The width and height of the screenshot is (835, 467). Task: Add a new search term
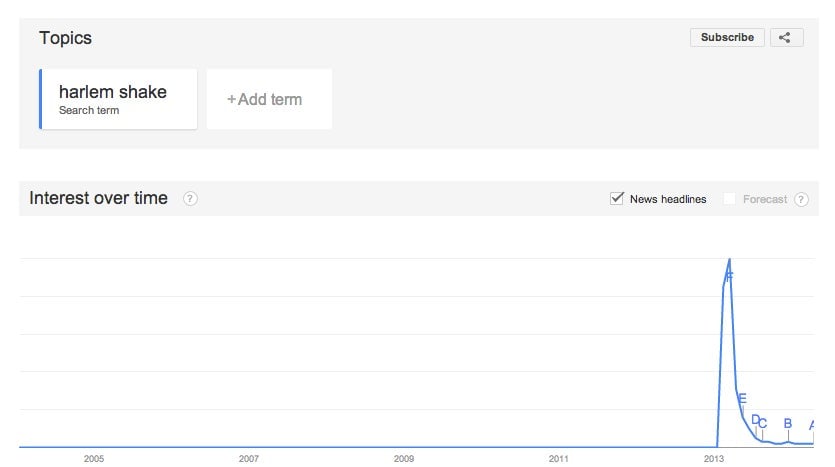coord(269,99)
